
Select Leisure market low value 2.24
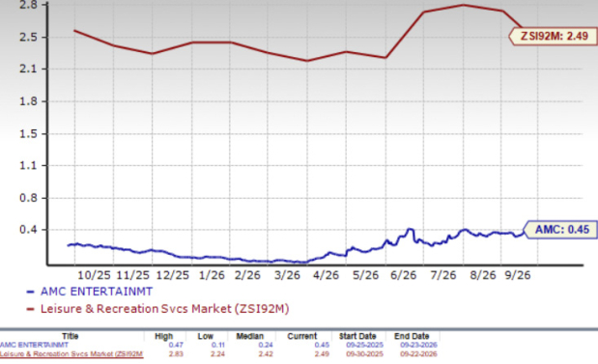217,354
